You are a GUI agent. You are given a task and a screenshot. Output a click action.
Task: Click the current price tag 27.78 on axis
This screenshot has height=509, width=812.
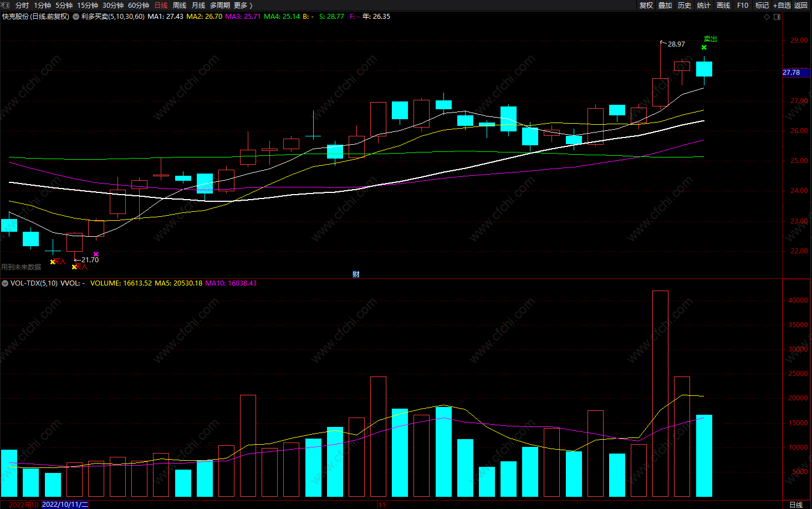796,73
